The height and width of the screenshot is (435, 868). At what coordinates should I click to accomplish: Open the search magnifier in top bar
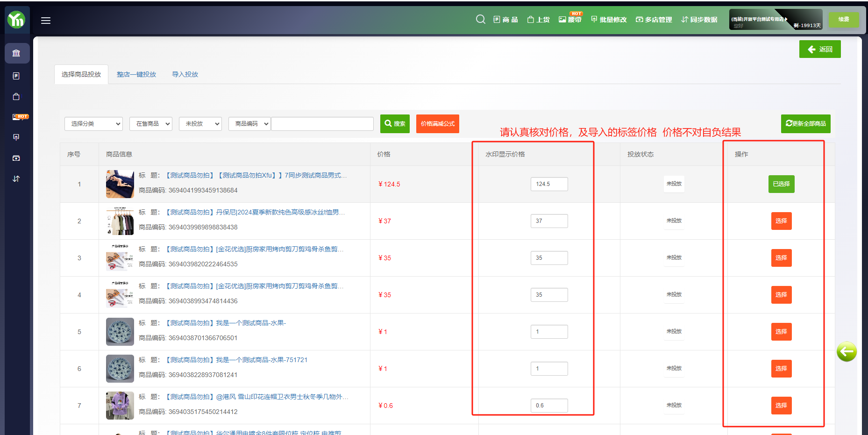click(x=480, y=19)
